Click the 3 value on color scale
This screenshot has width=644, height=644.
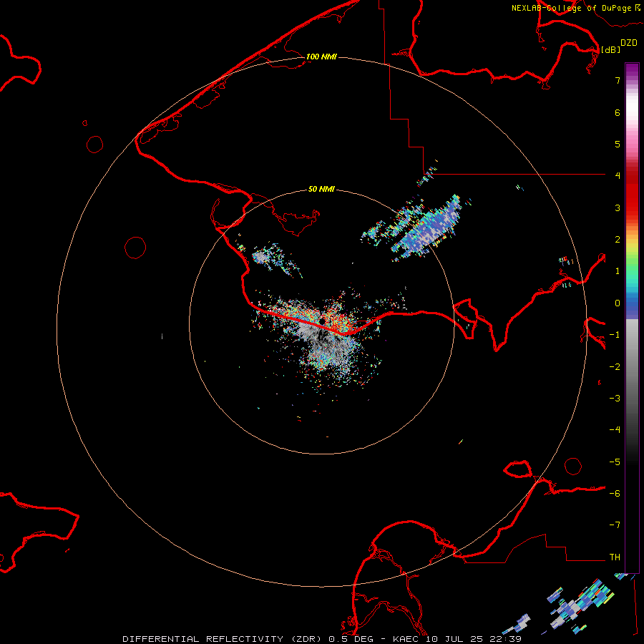click(618, 208)
